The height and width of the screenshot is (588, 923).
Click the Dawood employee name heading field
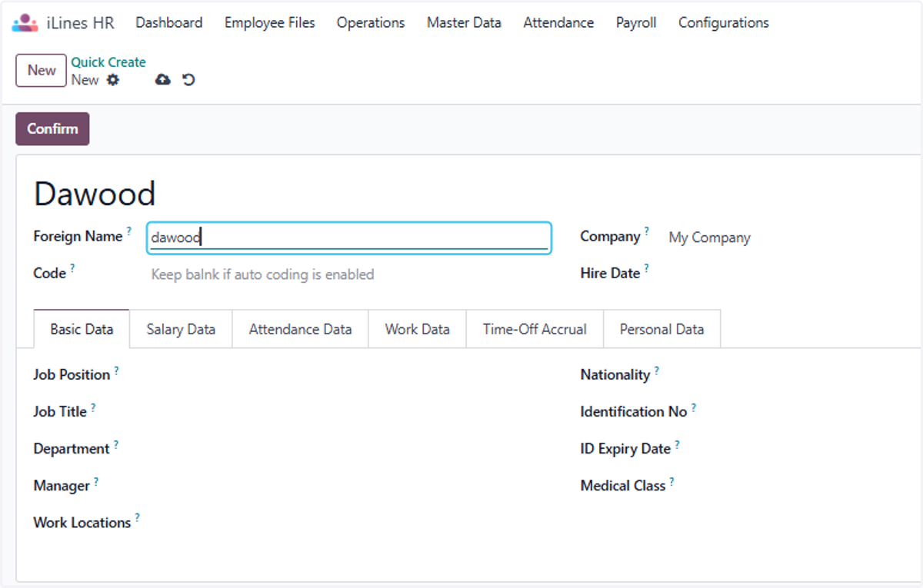(x=95, y=194)
